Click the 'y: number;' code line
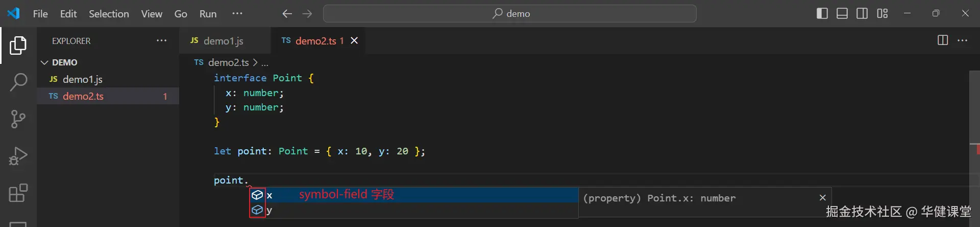The height and width of the screenshot is (227, 980). pos(255,107)
